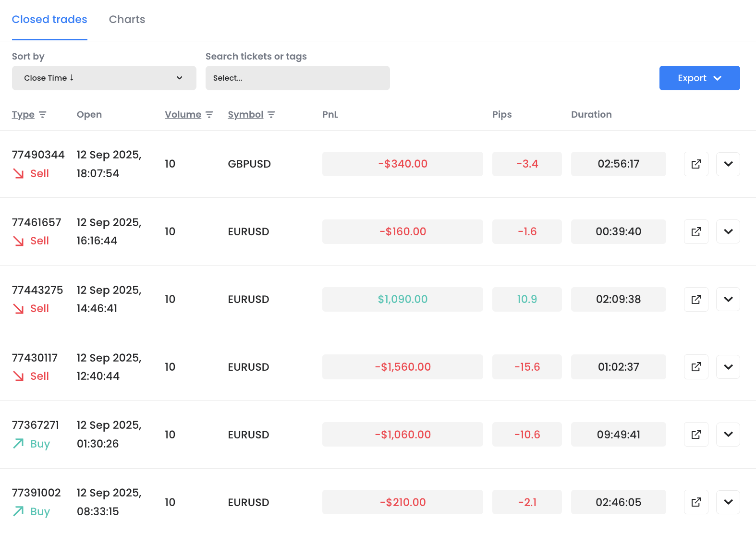Sort by the Symbol column header
Screen dimensions: 756x533
click(x=245, y=115)
